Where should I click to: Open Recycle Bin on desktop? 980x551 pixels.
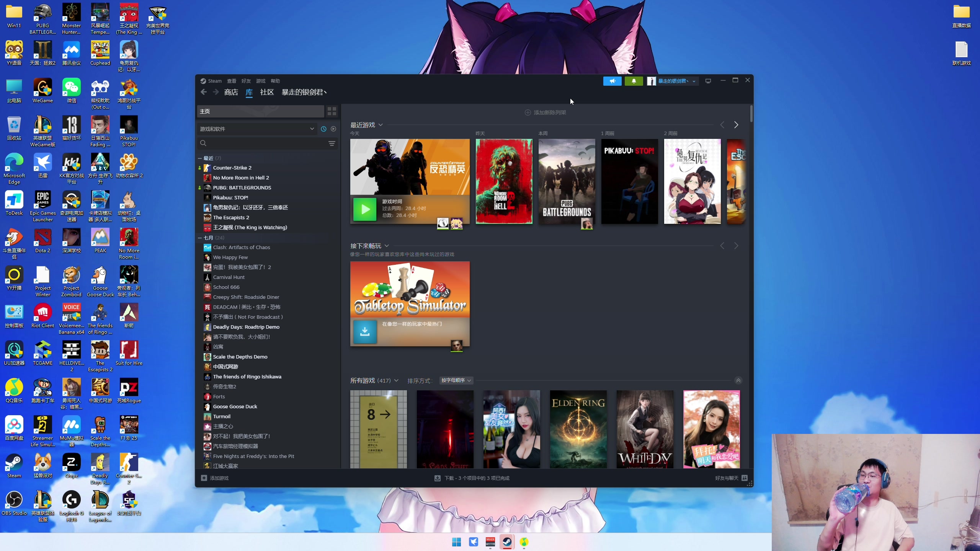pos(14,128)
